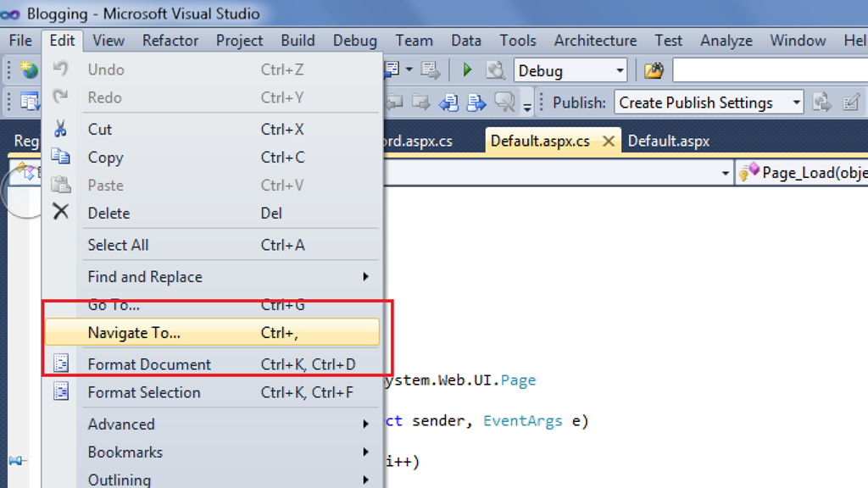Click the dimmed icon before the Start arrow
Viewport: 868px width, 488px height.
pos(430,69)
